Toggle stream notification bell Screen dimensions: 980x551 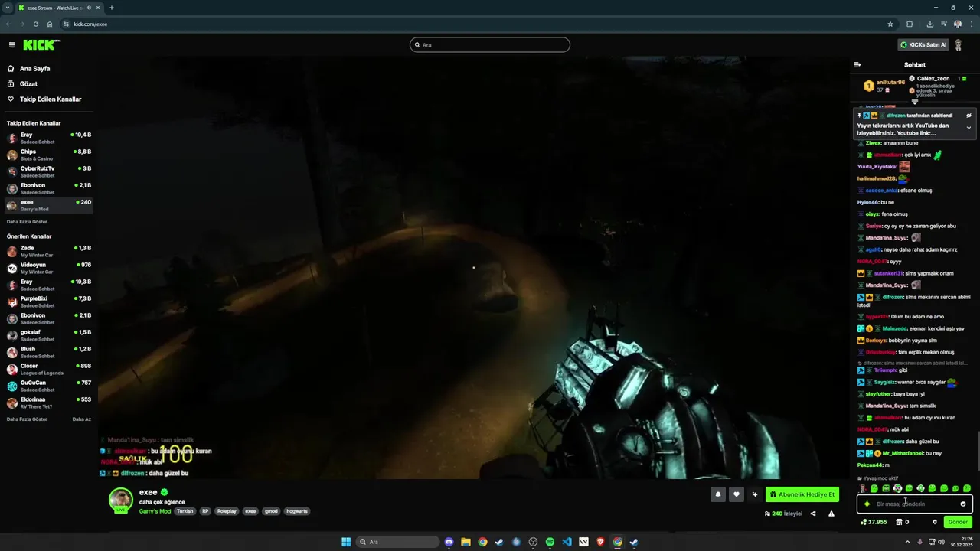pyautogui.click(x=718, y=494)
